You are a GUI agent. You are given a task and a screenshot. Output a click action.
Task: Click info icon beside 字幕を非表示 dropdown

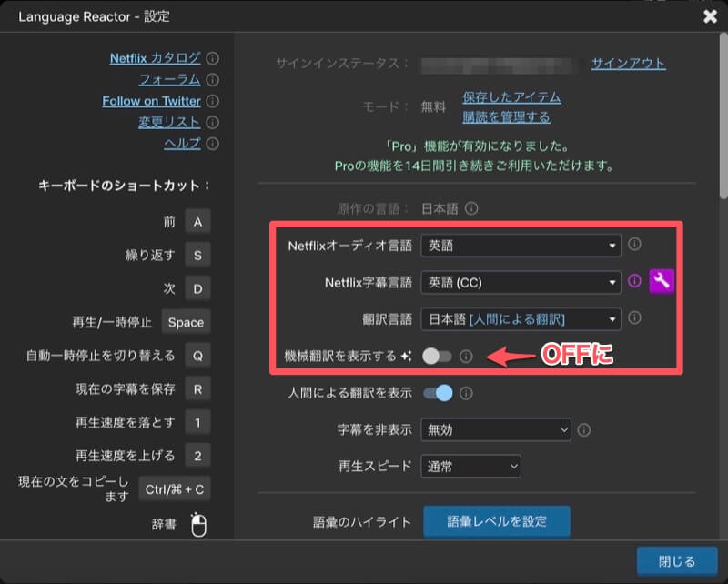[x=584, y=429]
